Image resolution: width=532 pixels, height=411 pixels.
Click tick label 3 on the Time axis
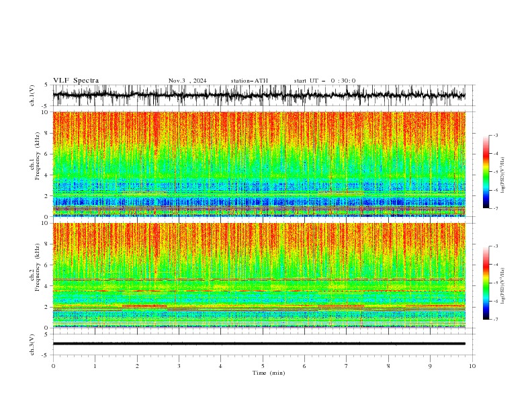point(179,366)
